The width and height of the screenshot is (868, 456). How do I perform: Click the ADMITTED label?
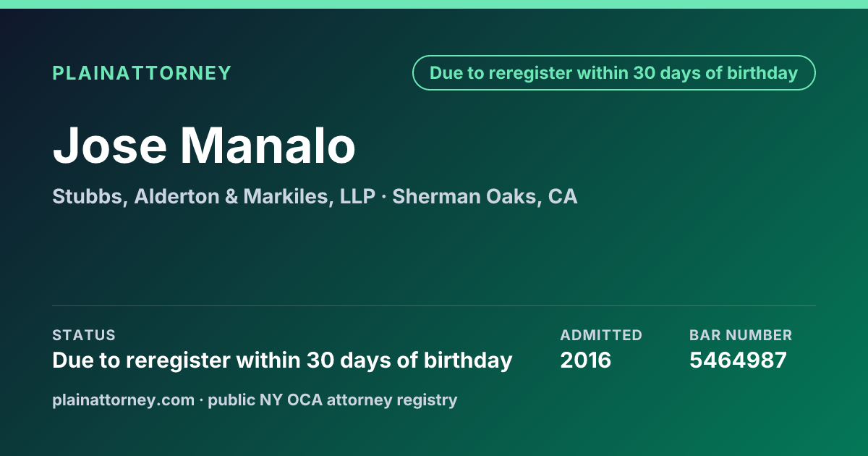coord(601,335)
